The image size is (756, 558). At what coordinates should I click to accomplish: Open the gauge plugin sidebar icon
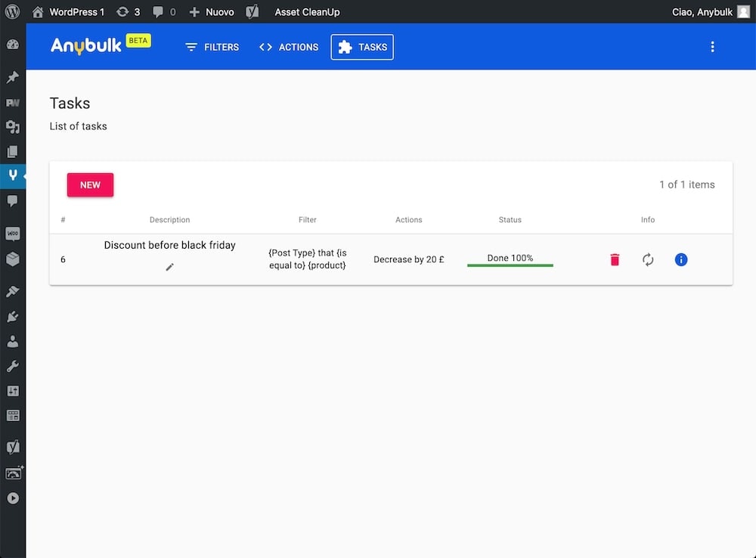(x=14, y=473)
